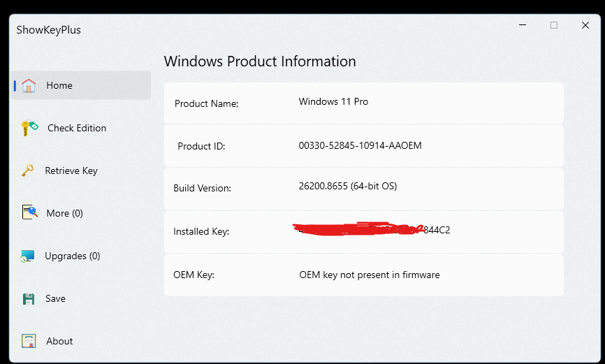Click the More notepad icon
The height and width of the screenshot is (364, 605).
[x=30, y=212]
